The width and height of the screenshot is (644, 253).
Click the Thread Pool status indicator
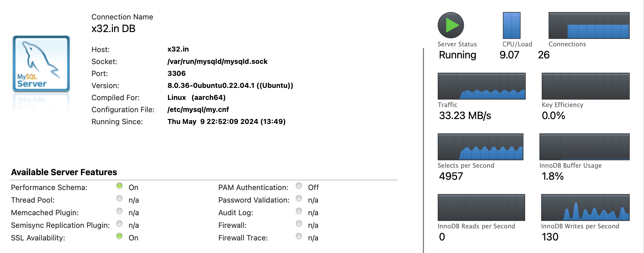tap(119, 199)
